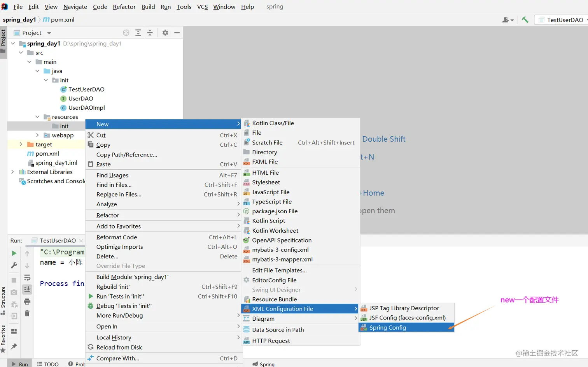This screenshot has width=588, height=367.
Task: Hide the Project panel with minus icon
Action: pyautogui.click(x=177, y=33)
